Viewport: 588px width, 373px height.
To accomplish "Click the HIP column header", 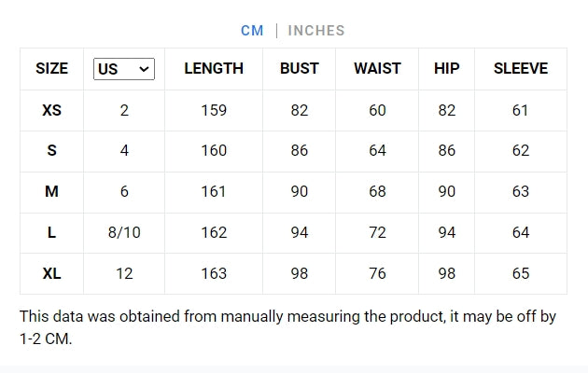I will [x=447, y=69].
